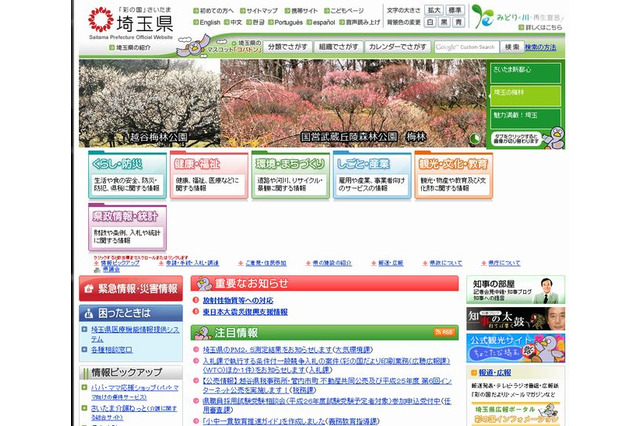The width and height of the screenshot is (640, 426).
Task: Open the サイトマップ link
Action: [x=259, y=11]
